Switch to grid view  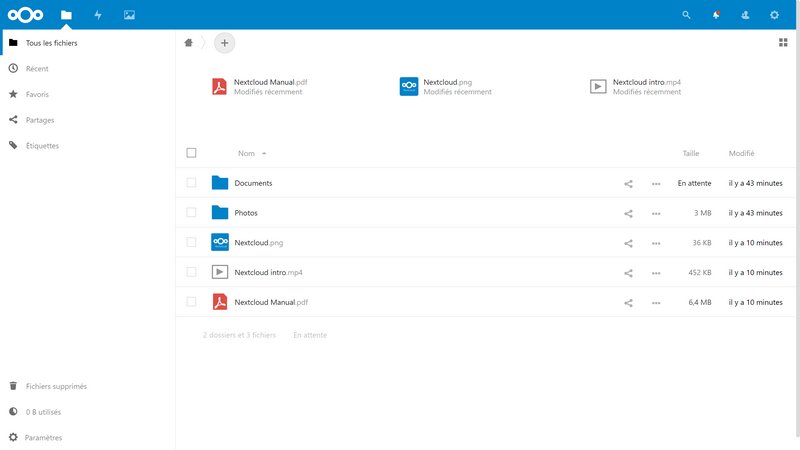tap(783, 42)
